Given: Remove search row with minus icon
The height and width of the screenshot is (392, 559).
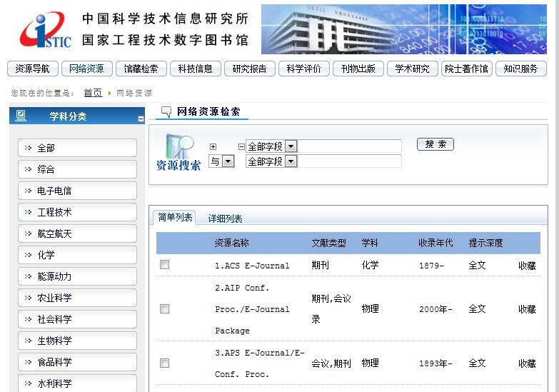Looking at the screenshot, I should (x=241, y=146).
